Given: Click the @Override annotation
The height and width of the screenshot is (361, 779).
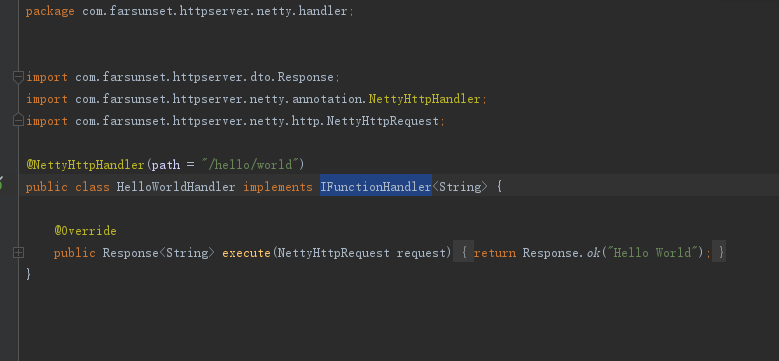Looking at the screenshot, I should 85,231.
